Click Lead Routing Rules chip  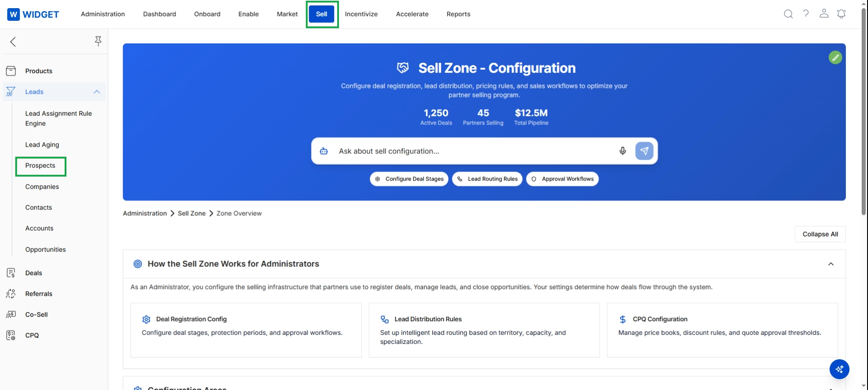tap(487, 179)
